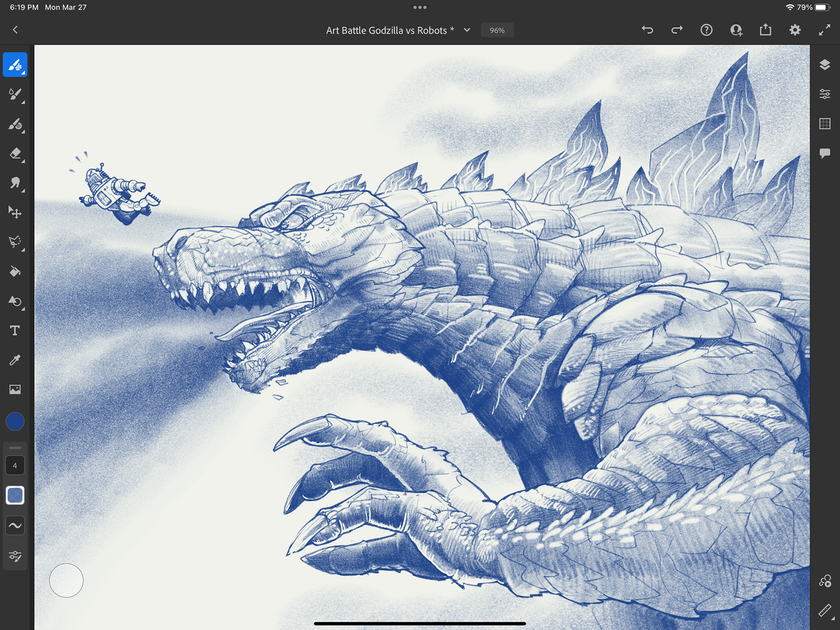Screen dimensions: 840x630
Task: Select the Smudge tool
Action: point(15,183)
